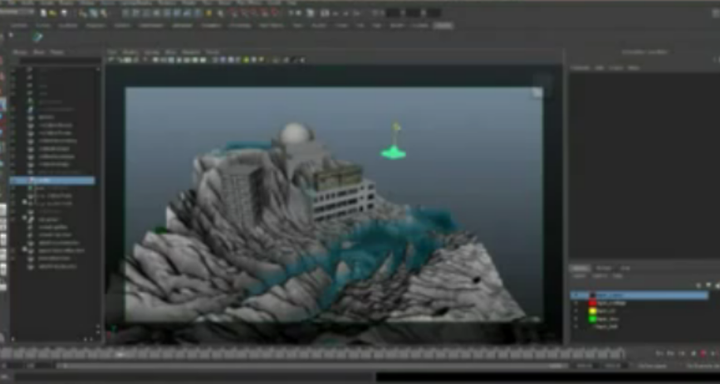Click the go to start playback button

point(659,354)
